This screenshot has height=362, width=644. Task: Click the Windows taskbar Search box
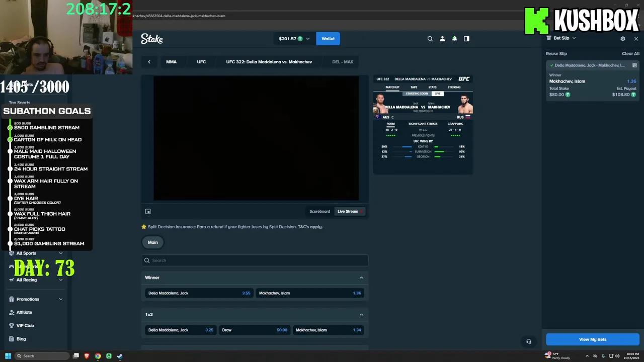click(42, 356)
